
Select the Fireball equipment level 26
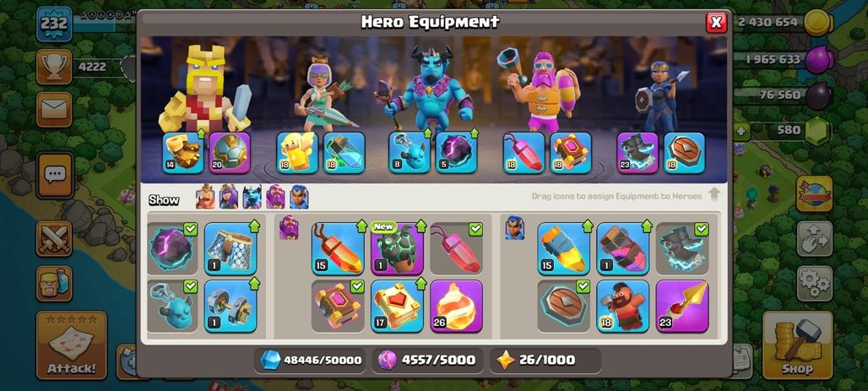point(456,307)
